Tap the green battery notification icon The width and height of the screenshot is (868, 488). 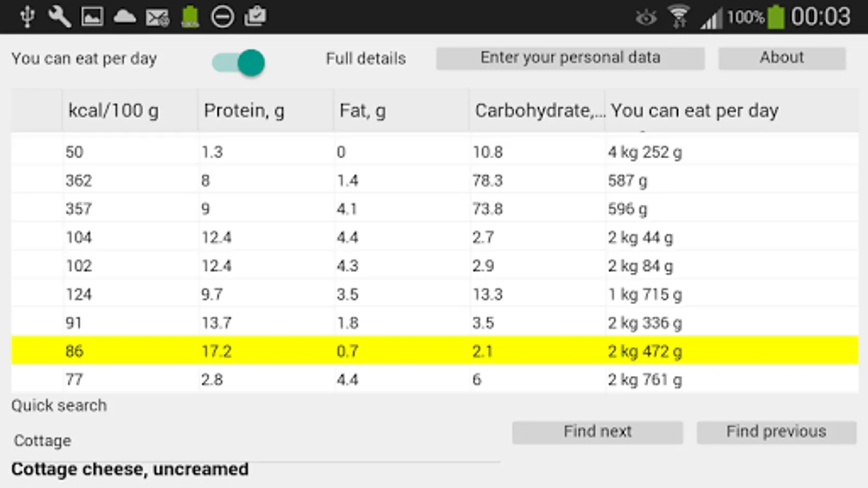click(x=190, y=16)
